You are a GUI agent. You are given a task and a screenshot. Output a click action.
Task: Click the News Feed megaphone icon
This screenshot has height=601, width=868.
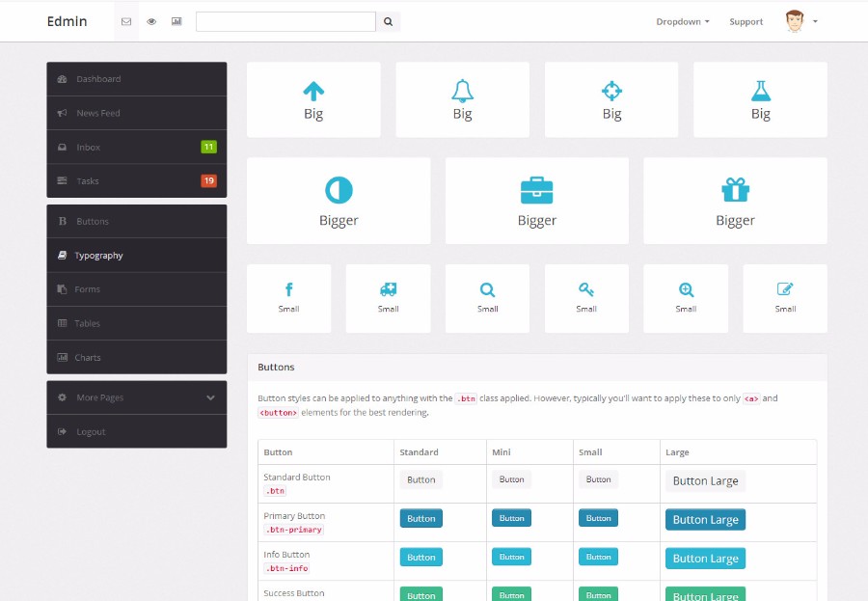click(x=62, y=113)
